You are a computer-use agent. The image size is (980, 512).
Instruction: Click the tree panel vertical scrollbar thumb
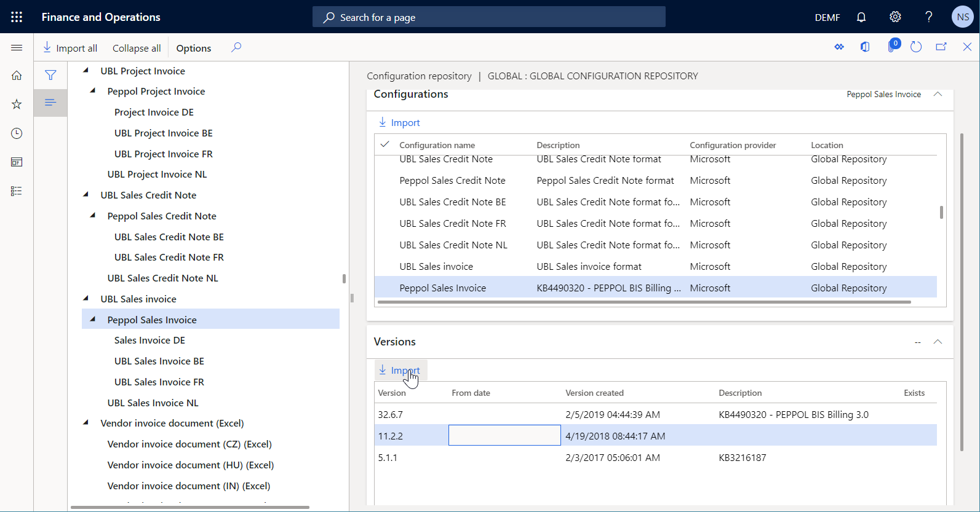tap(344, 278)
